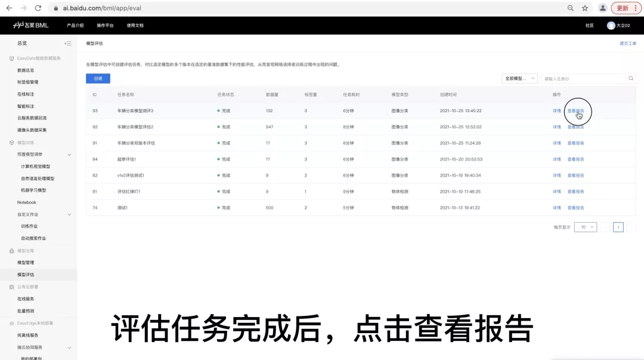Click task name 车辆分类模型测评3

click(x=135, y=110)
